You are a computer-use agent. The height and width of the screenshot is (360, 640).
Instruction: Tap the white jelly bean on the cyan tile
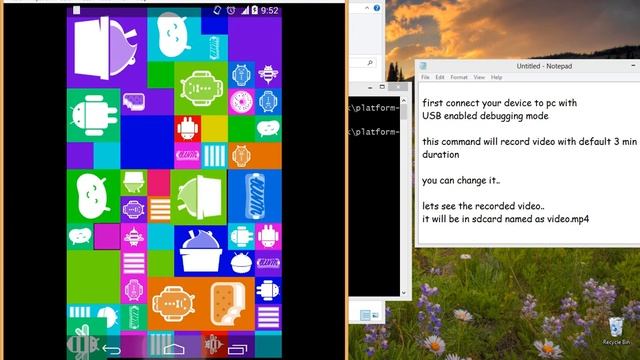point(173,36)
